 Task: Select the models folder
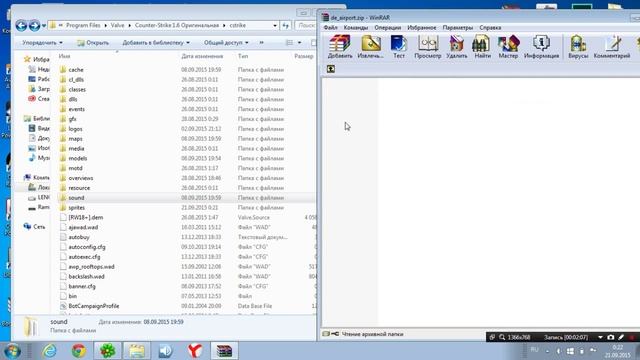[78, 158]
